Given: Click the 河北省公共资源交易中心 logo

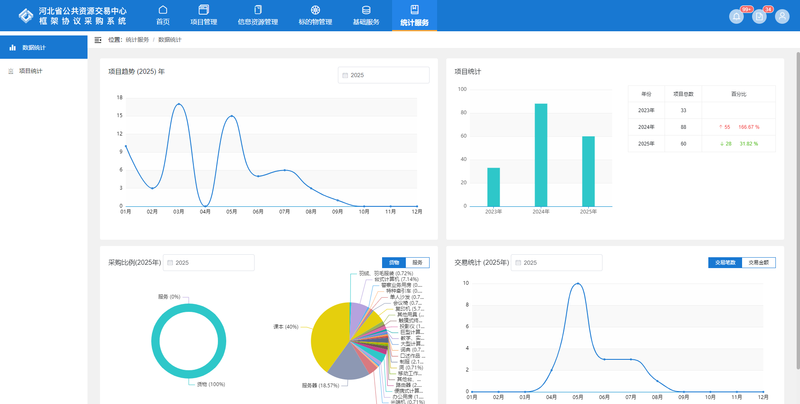Looking at the screenshot, I should click(x=25, y=15).
